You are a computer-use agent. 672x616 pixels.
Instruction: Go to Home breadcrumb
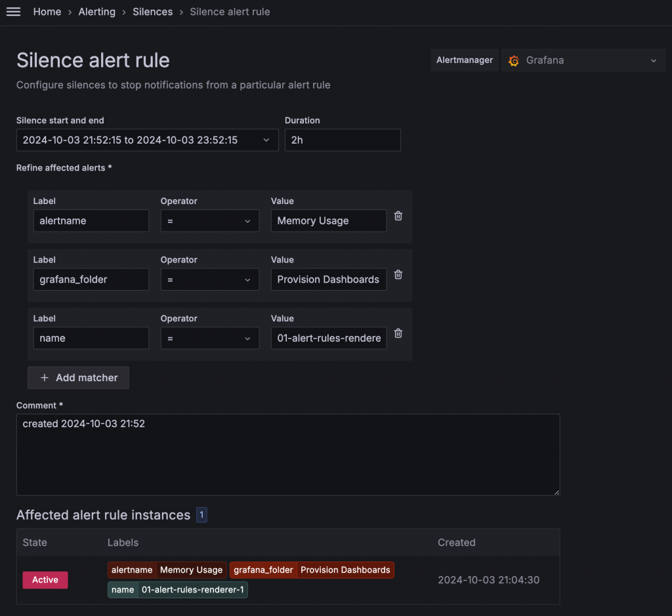coord(47,12)
